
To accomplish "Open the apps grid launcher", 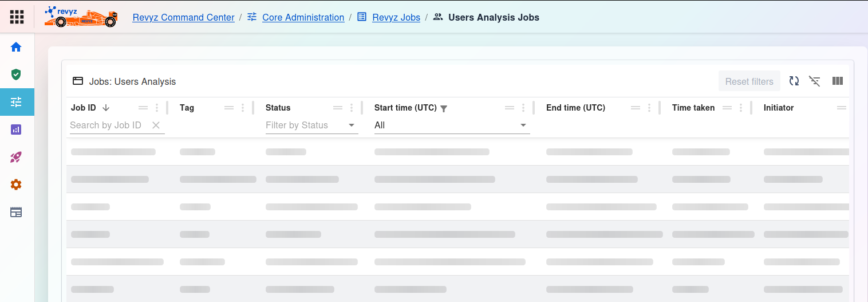I will point(17,17).
